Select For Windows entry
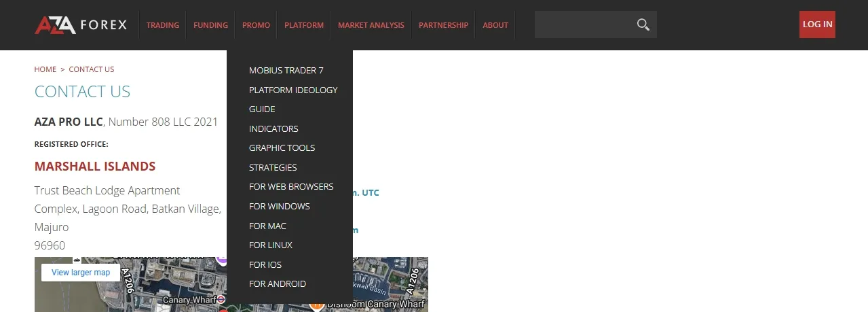The image size is (868, 312). tap(280, 206)
